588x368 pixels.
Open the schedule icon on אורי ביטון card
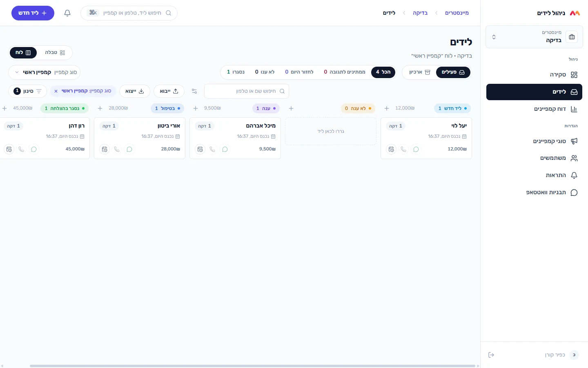(105, 149)
